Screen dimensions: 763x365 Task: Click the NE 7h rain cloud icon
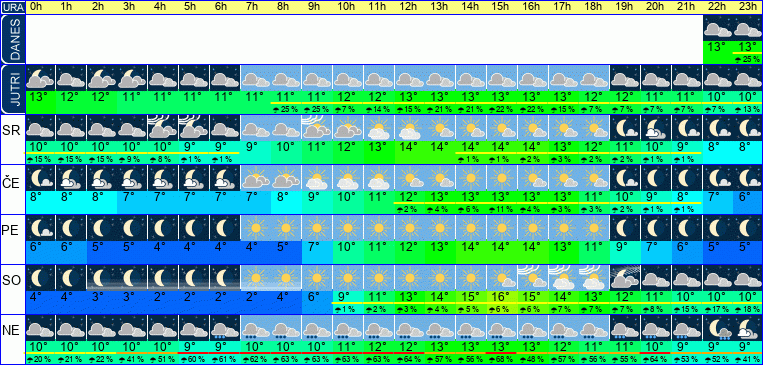pyautogui.click(x=255, y=328)
